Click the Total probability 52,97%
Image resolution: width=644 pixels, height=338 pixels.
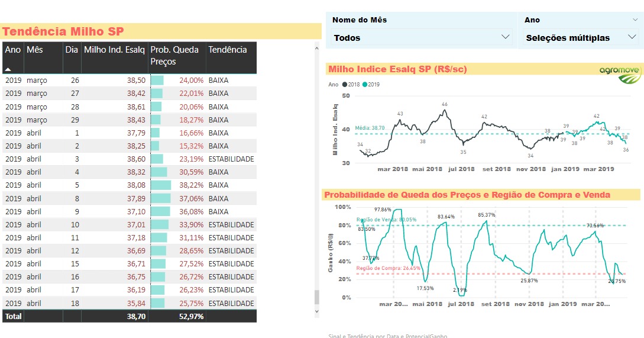point(191,316)
